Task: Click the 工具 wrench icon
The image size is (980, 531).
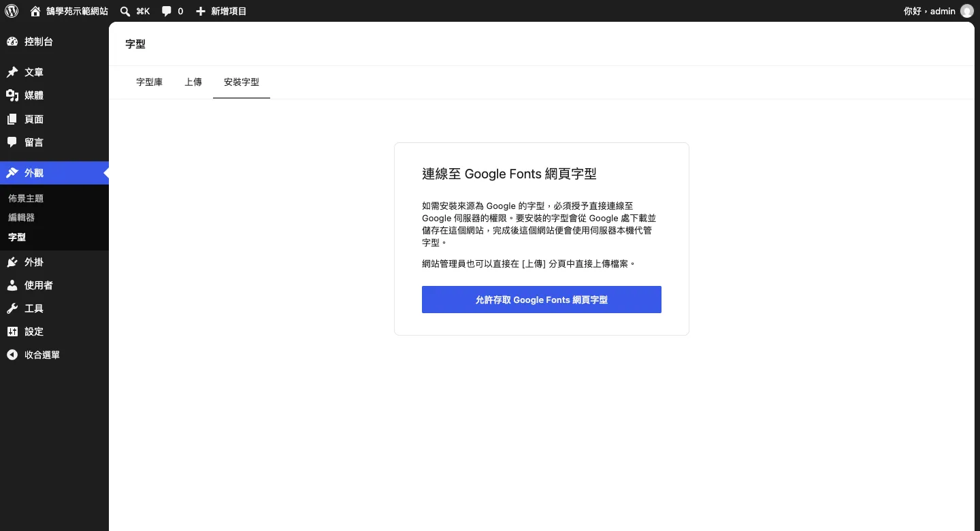Action: tap(12, 308)
